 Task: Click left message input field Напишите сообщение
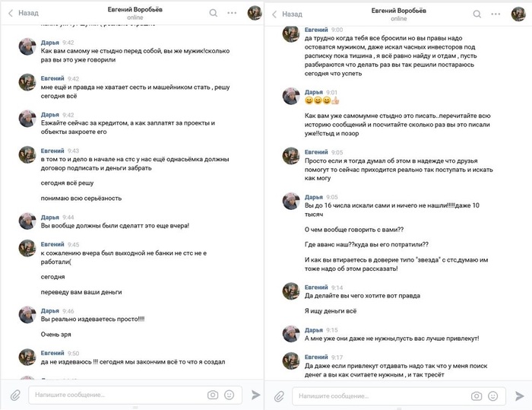(x=114, y=396)
